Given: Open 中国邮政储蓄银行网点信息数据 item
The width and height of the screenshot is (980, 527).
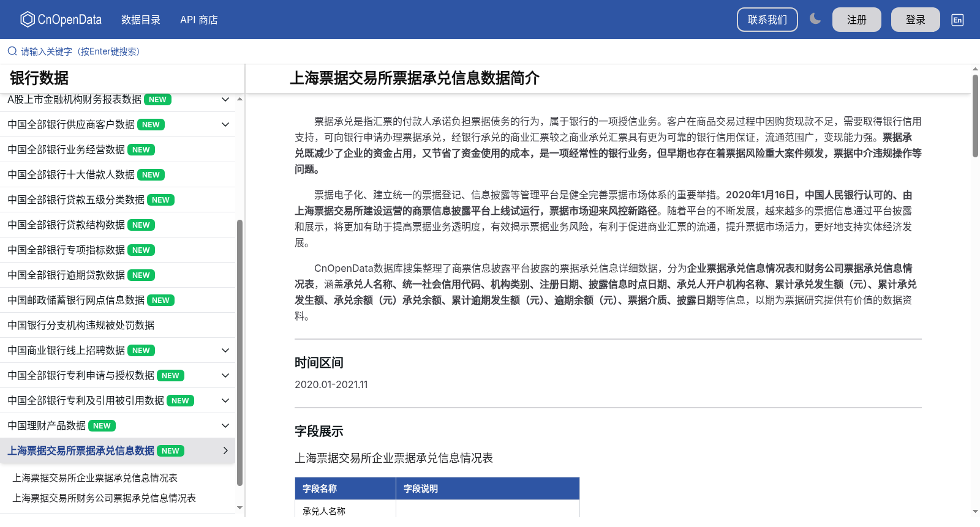Looking at the screenshot, I should point(118,300).
